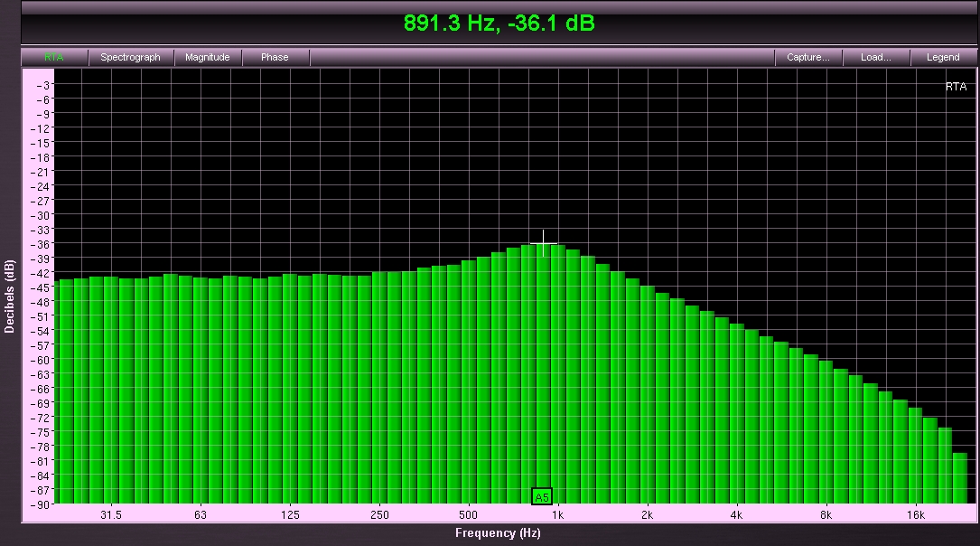Click the shortest rightmost green bar
980x546 pixels.
959,478
